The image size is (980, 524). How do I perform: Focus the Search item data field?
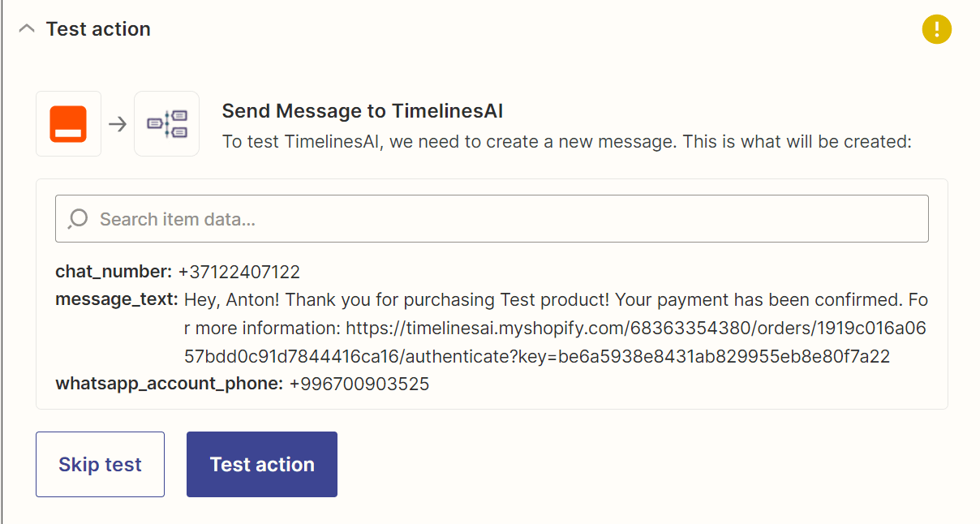503,219
